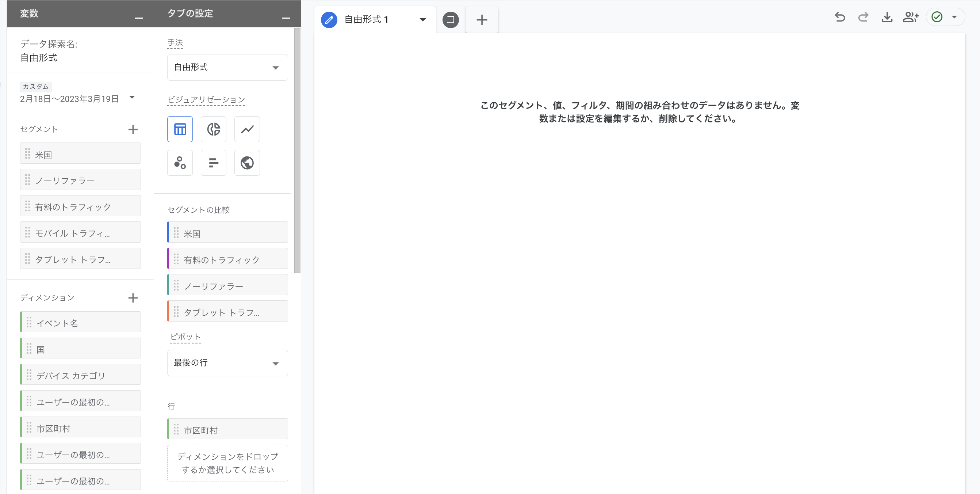Click the blue pencil edit icon
This screenshot has height=494, width=980.
click(329, 20)
